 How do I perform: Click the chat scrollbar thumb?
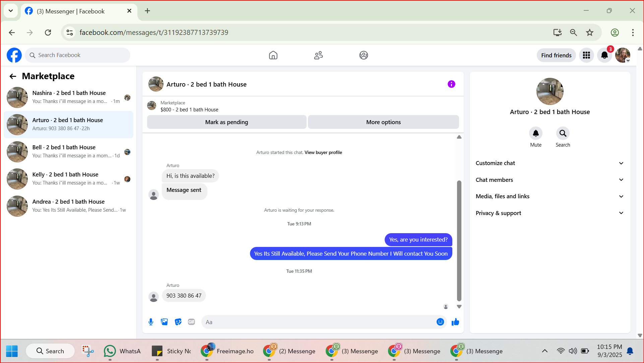pos(459,241)
